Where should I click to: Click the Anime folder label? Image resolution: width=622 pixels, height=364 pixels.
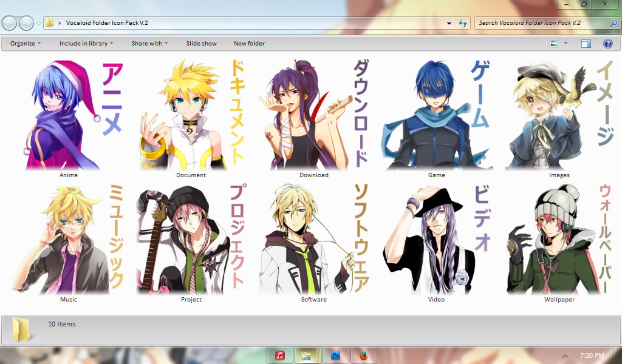(68, 175)
